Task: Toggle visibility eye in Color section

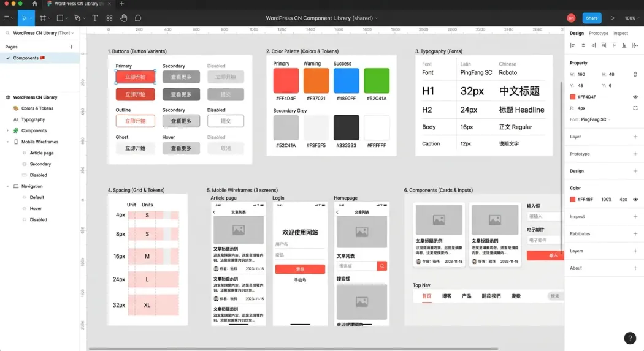Action: point(635,199)
